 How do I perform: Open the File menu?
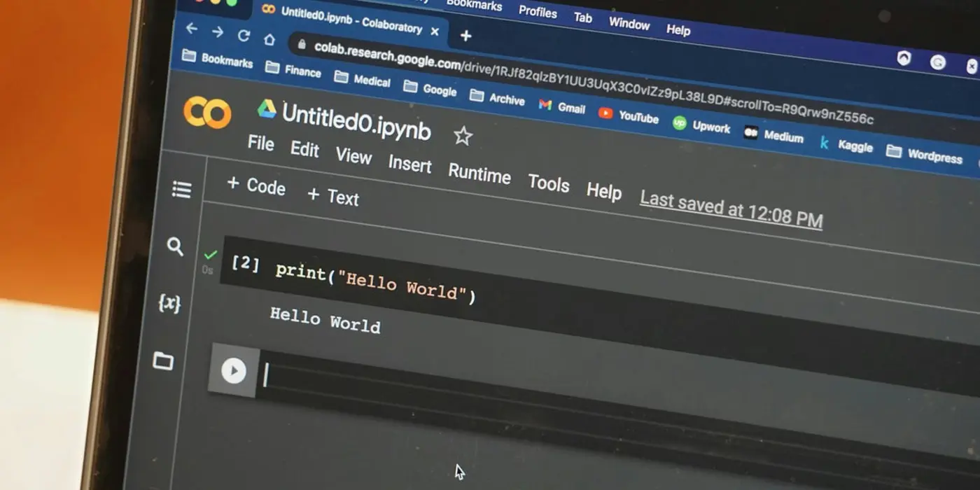pos(260,143)
